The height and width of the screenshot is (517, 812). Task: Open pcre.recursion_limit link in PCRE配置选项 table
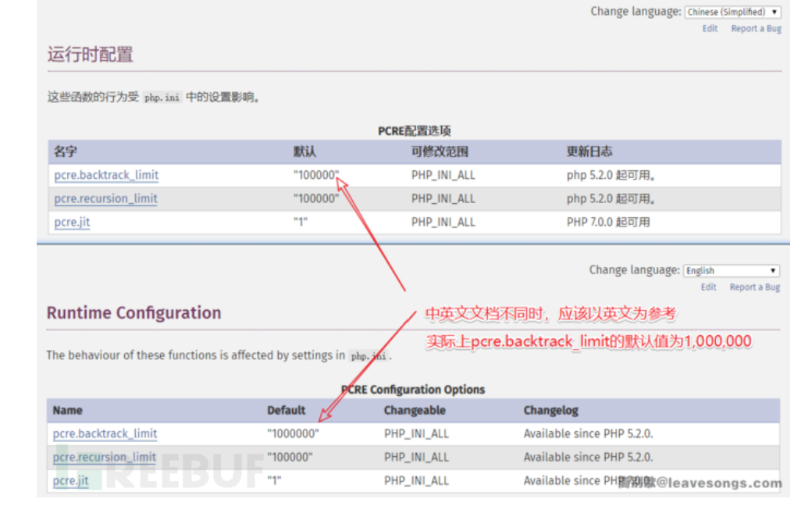pos(105,198)
